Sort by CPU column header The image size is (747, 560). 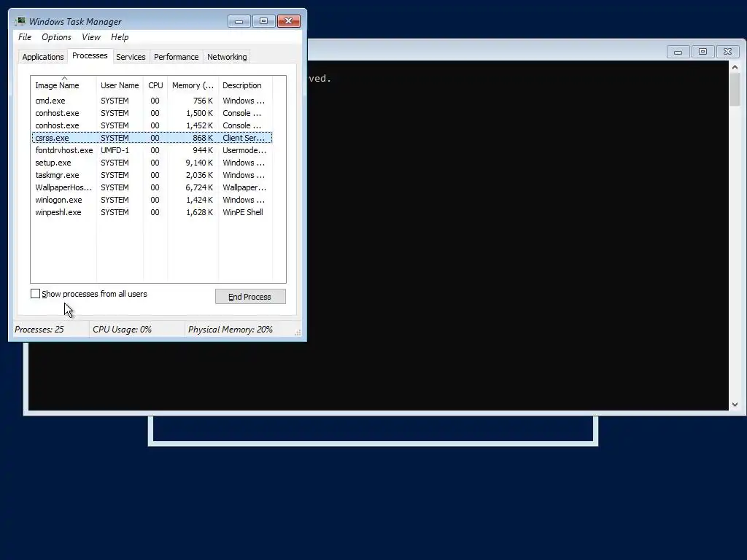pyautogui.click(x=155, y=85)
